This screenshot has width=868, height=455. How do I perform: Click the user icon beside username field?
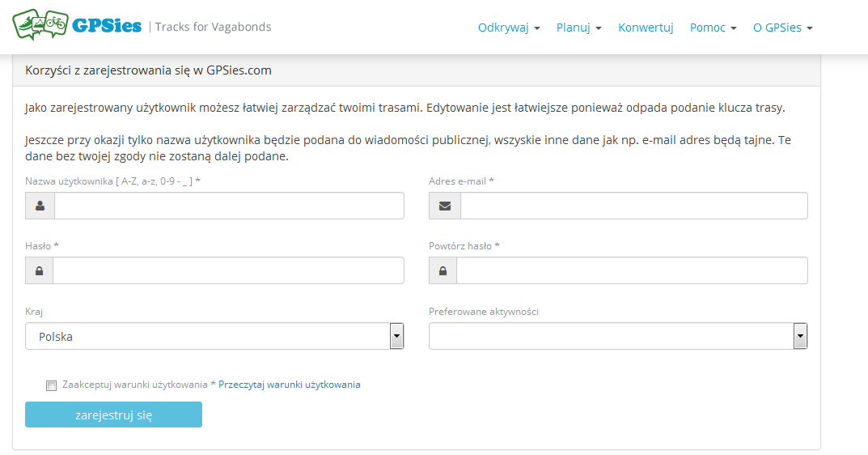click(x=40, y=206)
